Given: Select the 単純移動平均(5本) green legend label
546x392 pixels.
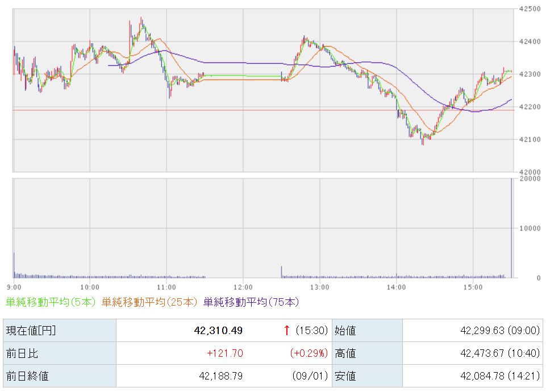Looking at the screenshot, I should pyautogui.click(x=51, y=302).
